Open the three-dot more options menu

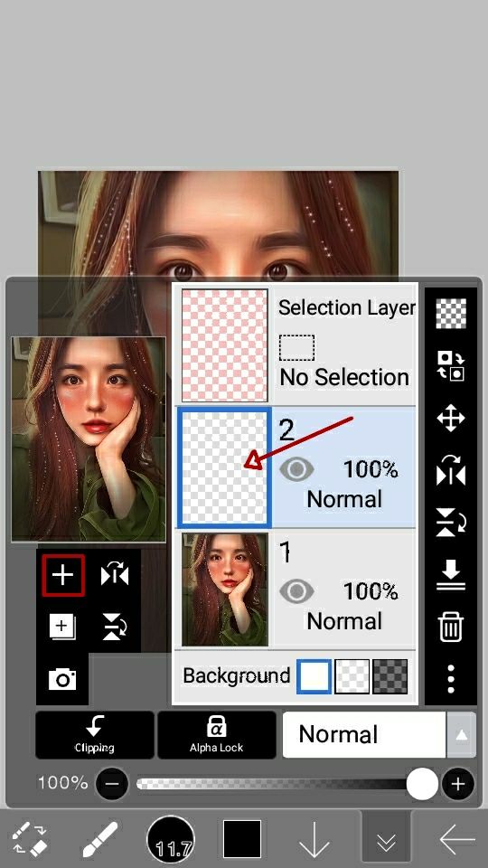(x=451, y=679)
